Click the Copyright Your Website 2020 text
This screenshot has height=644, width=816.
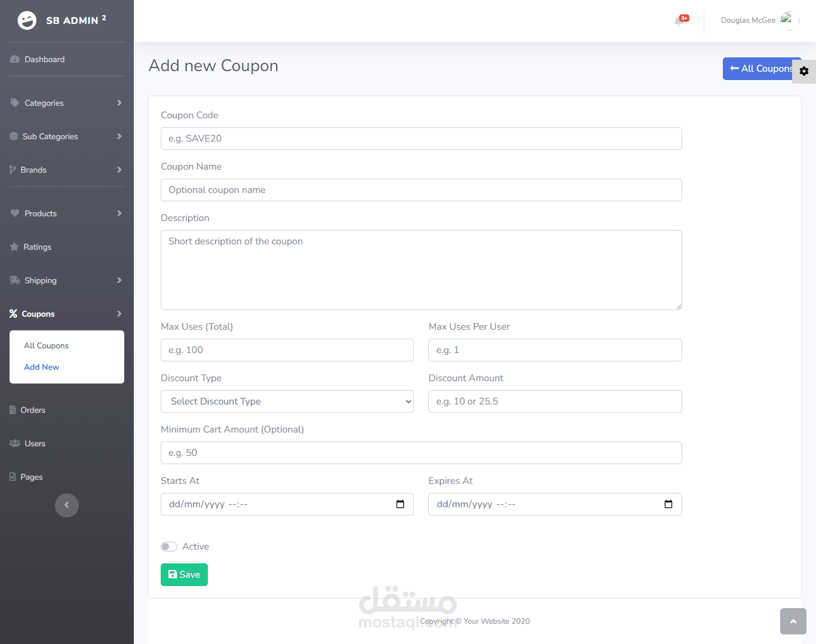[x=475, y=621]
